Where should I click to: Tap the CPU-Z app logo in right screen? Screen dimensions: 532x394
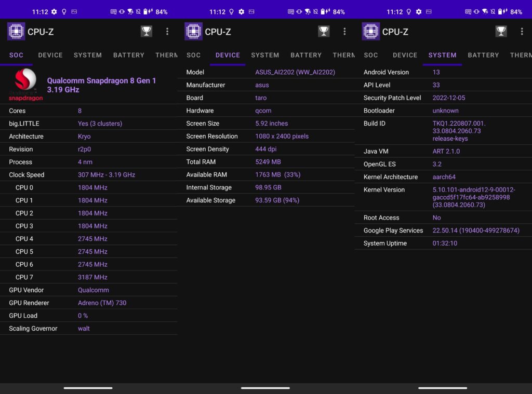click(x=371, y=32)
